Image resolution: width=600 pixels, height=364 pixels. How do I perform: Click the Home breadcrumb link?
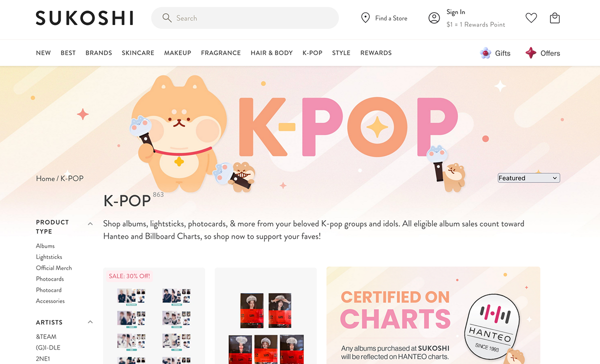[x=45, y=179]
